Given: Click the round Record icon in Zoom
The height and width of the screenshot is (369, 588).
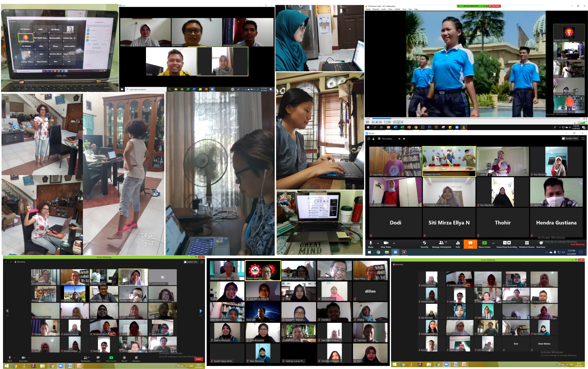Looking at the screenshot, I should point(124,358).
